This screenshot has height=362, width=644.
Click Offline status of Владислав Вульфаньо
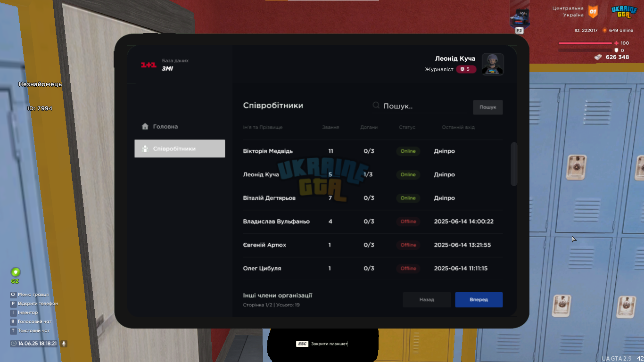click(x=408, y=222)
